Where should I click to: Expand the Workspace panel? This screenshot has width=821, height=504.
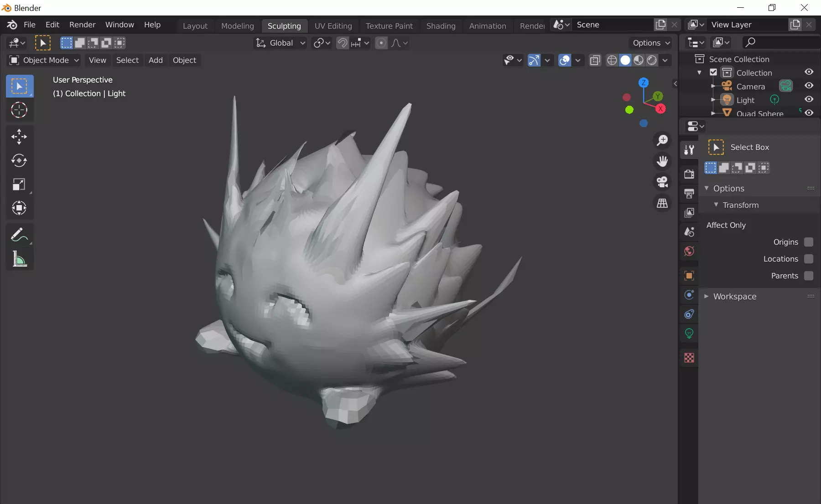pos(707,296)
